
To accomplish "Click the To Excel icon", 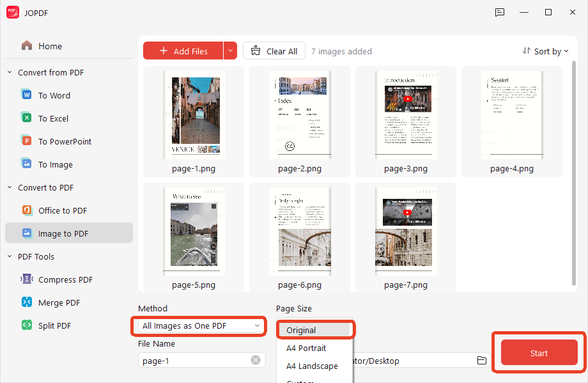I will click(27, 118).
